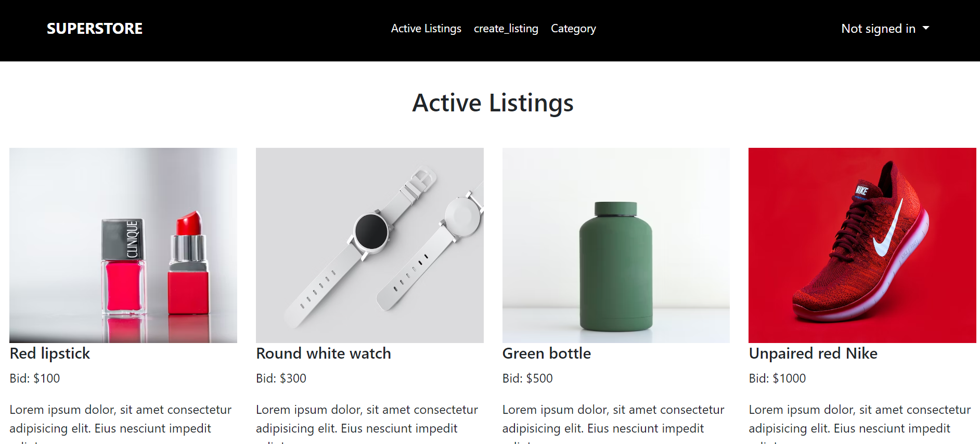Expand the Not signed in dropdown
Screen dimensions: 980x444
point(878,29)
